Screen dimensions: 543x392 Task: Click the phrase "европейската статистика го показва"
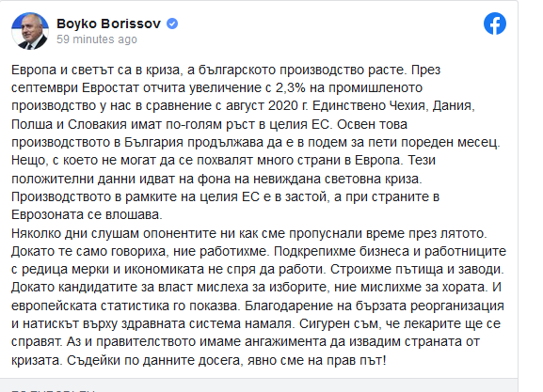[125, 306]
